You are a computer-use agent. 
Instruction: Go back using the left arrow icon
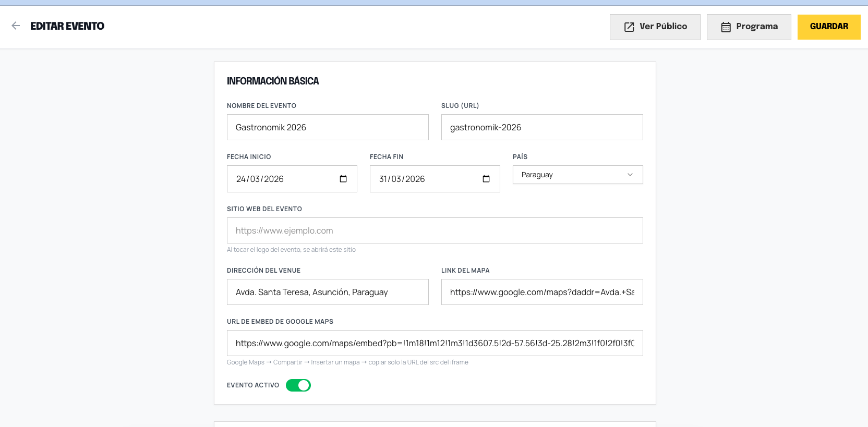pyautogui.click(x=16, y=26)
